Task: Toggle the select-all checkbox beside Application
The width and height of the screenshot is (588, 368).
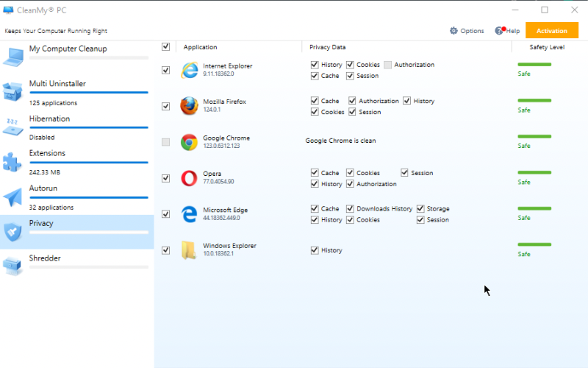Action: pyautogui.click(x=166, y=46)
